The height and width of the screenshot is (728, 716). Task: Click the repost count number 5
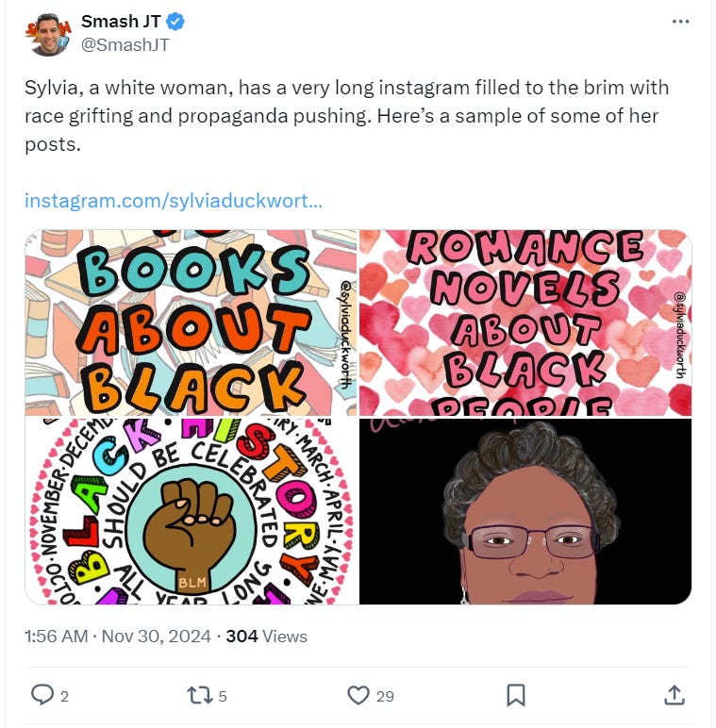[223, 697]
